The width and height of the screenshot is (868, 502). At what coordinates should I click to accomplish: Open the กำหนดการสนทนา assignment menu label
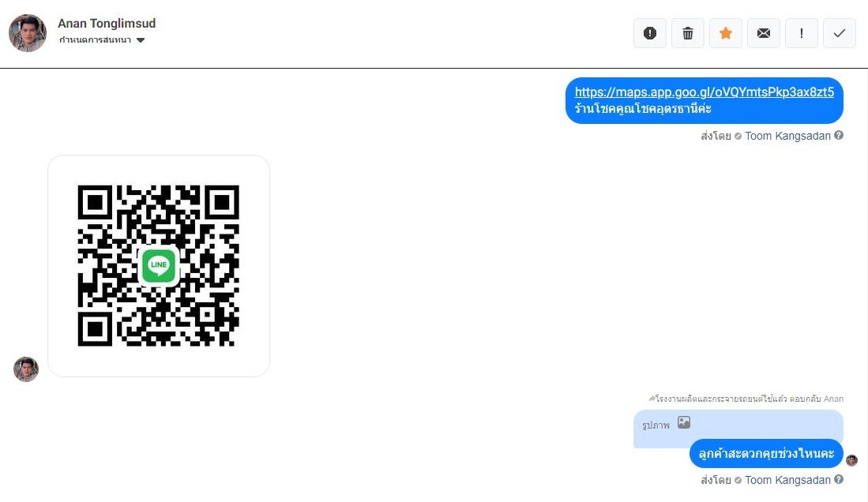tap(96, 39)
